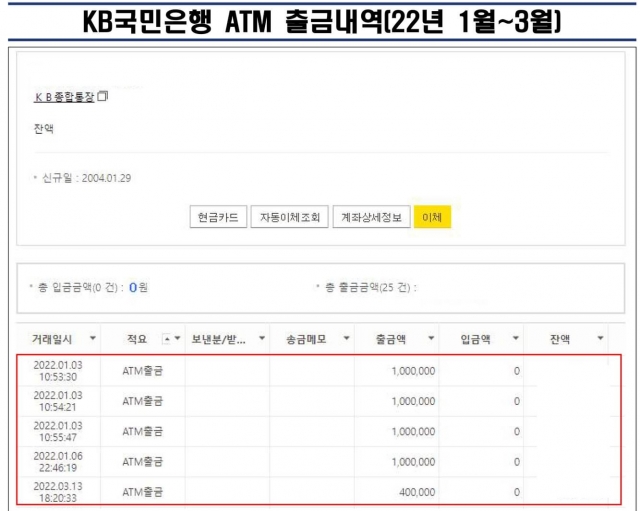
Task: Click ATM출금 in the 2022.03.13 row
Action: (x=142, y=492)
